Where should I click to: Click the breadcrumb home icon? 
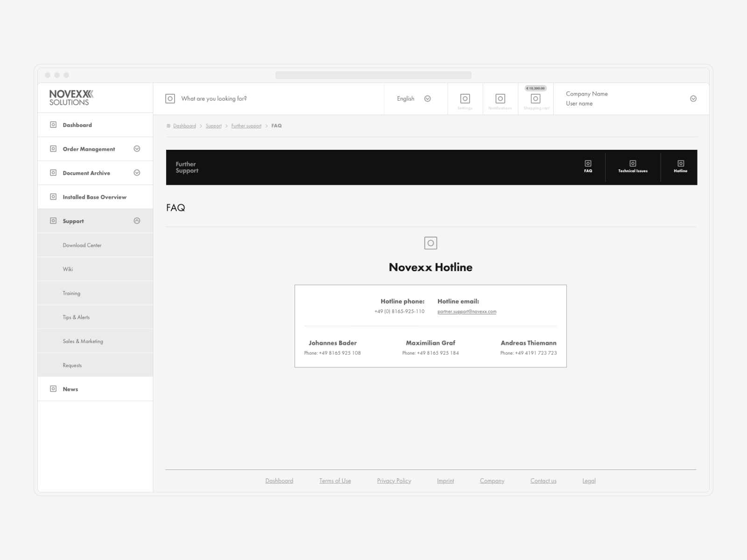click(x=169, y=126)
